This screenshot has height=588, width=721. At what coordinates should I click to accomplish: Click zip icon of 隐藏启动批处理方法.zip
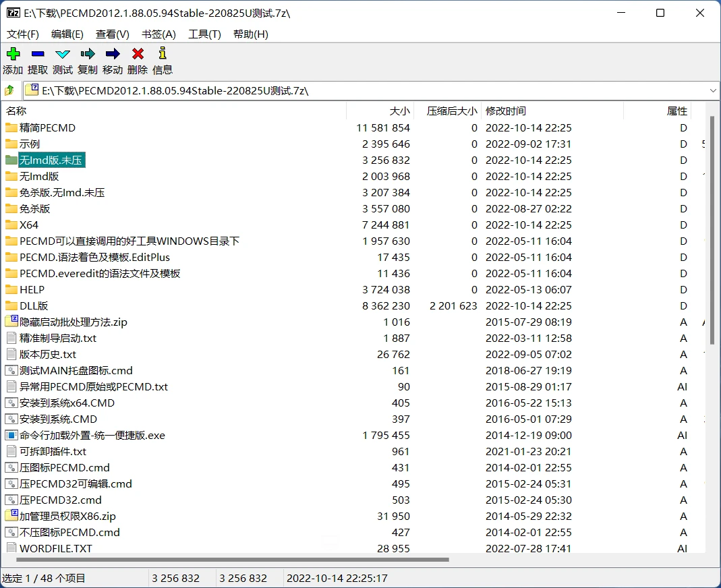tap(11, 321)
